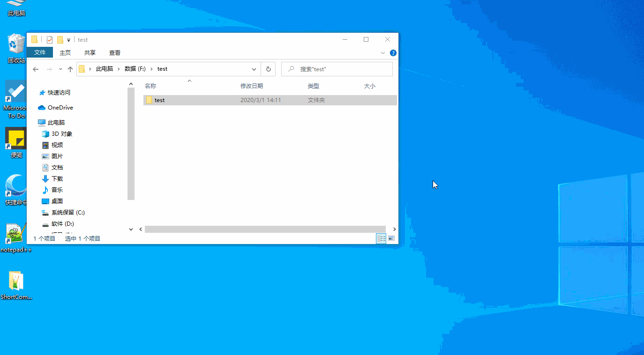Click the New Folder icon in title bar
Screen dimensions: 644x355
point(60,40)
